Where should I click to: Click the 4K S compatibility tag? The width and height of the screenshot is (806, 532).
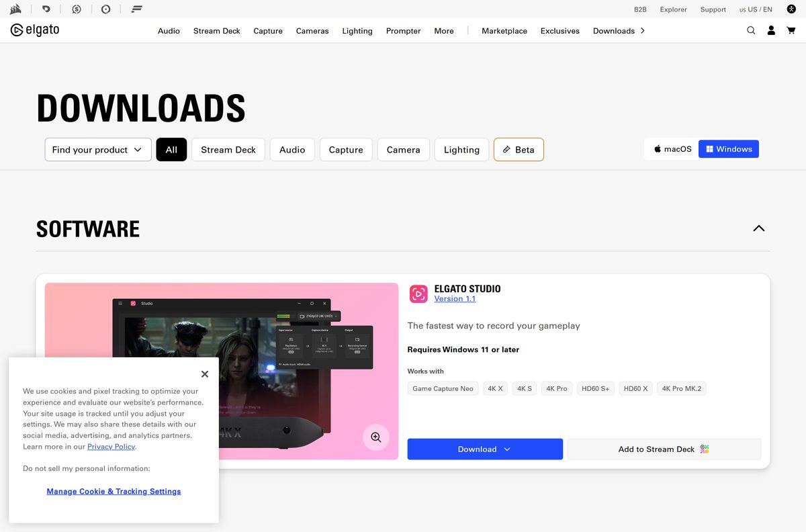pyautogui.click(x=524, y=389)
